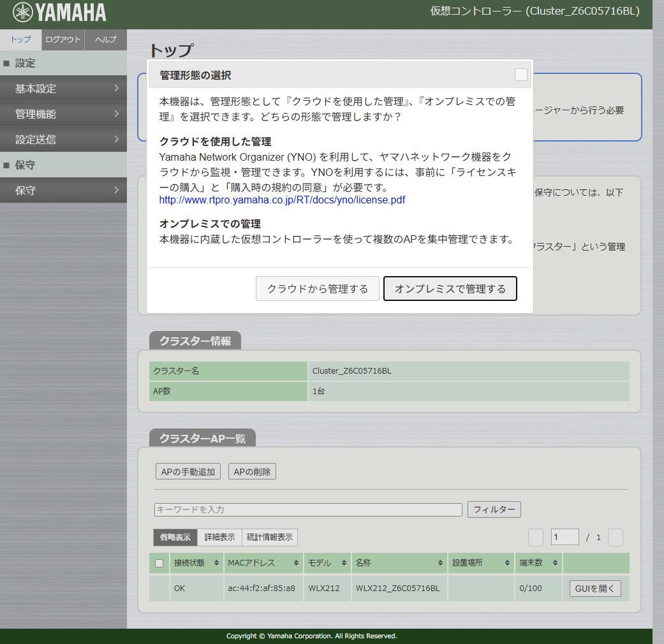Click the keyword filter input field

coord(306,509)
